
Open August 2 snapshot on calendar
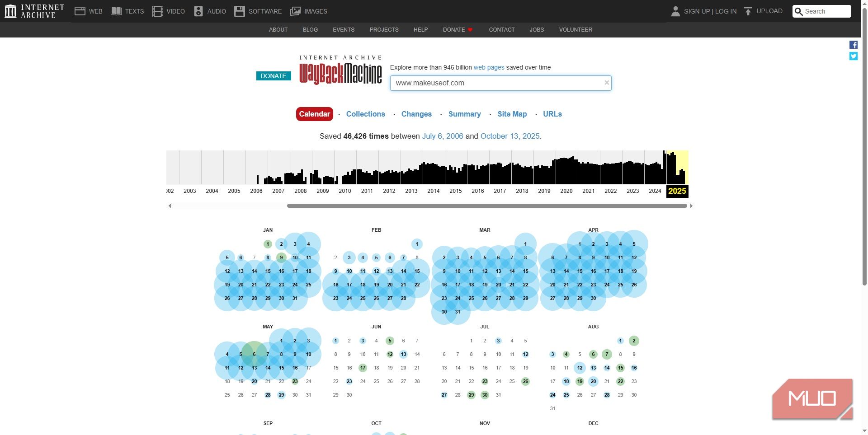pos(634,341)
